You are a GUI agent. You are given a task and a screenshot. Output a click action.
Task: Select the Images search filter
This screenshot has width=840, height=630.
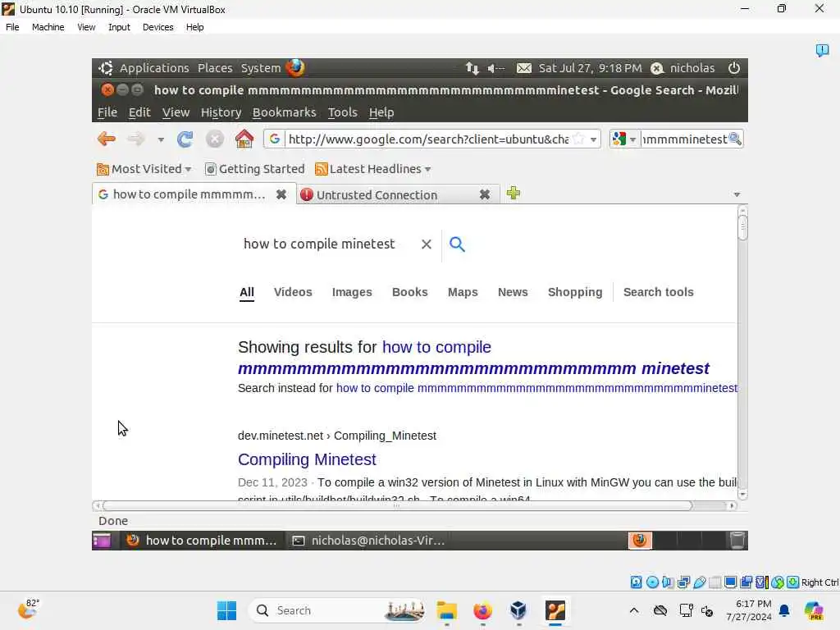point(352,292)
